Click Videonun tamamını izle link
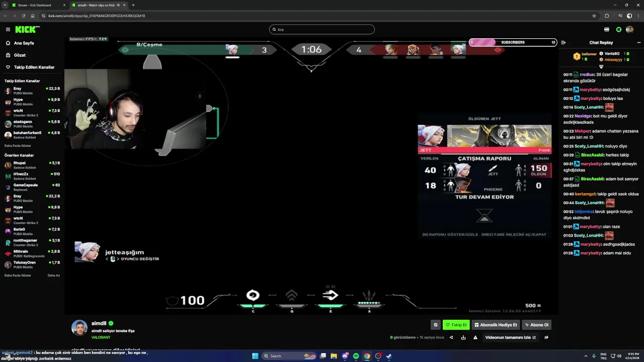Screen dimensions: 644x362 coord(511,337)
